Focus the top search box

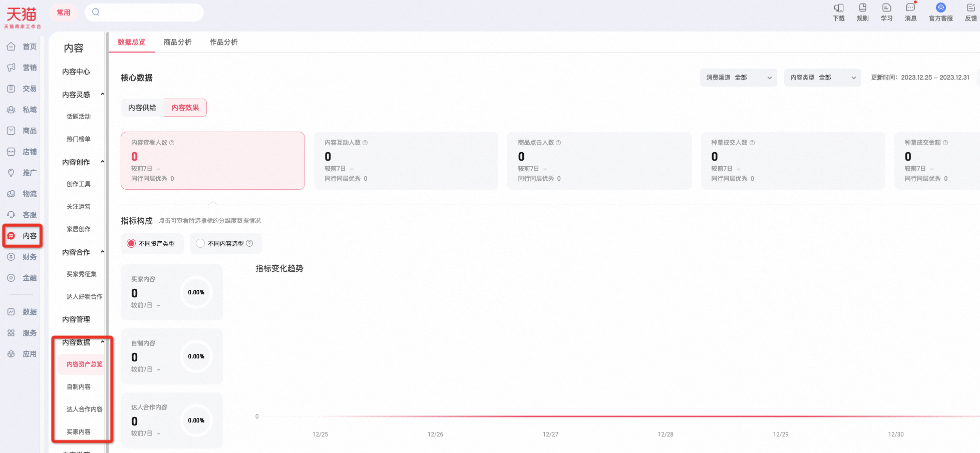(144, 12)
